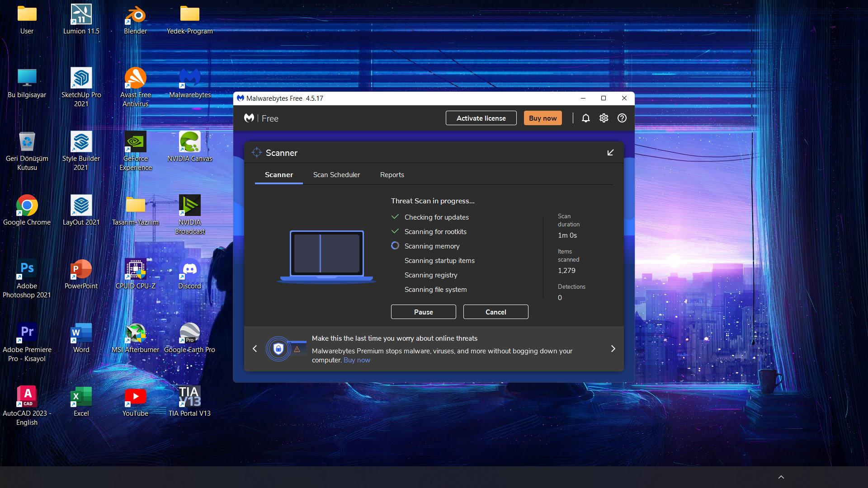Image resolution: width=868 pixels, height=488 pixels.
Task: Select Discord desktop shortcut
Action: [x=190, y=275]
